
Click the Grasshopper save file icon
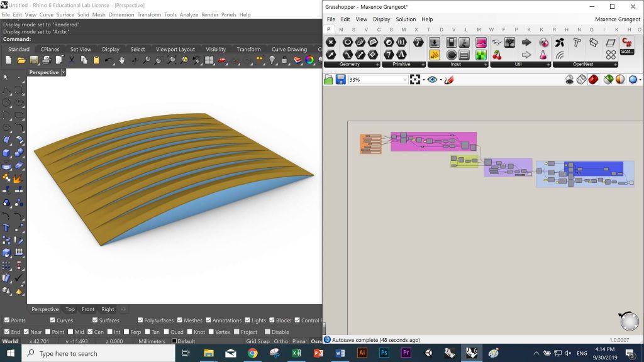[x=340, y=80]
